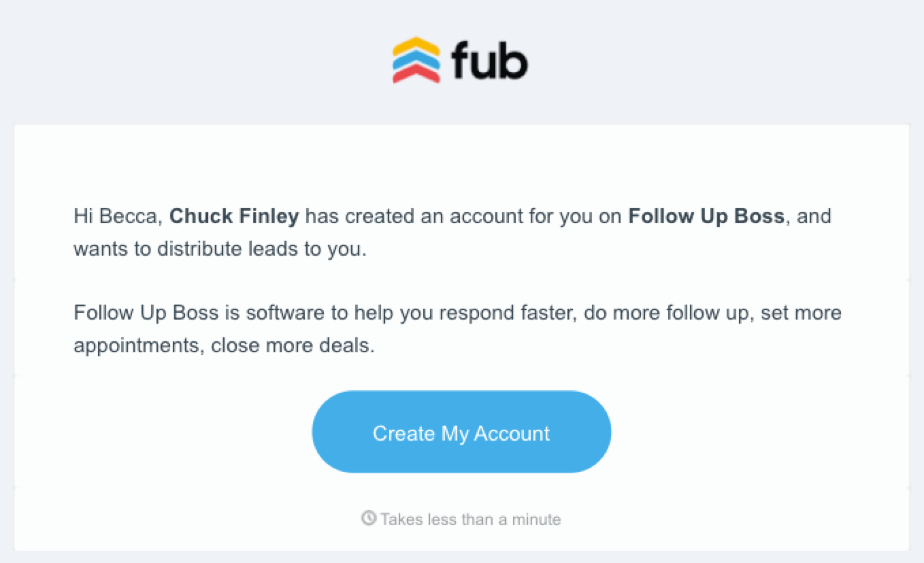Click the "appointments, close more deals" line
This screenshot has height=563, width=924.
click(x=224, y=346)
